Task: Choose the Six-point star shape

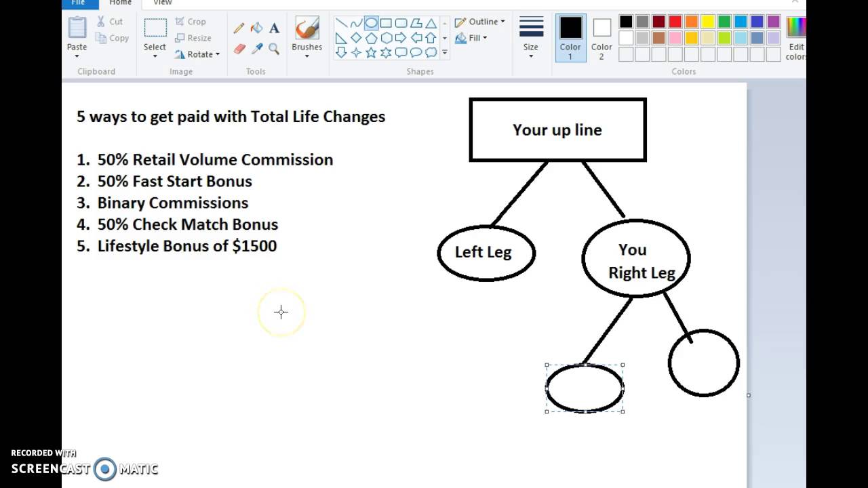Action: click(386, 52)
